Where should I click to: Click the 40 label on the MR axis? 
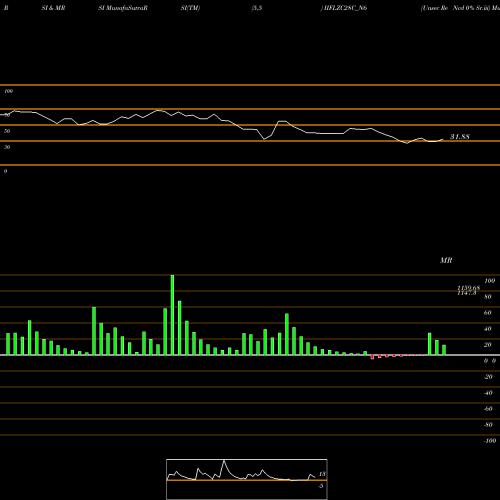point(488,329)
